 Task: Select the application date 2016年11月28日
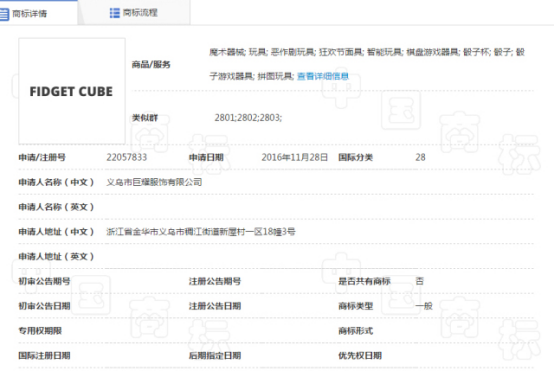click(295, 157)
